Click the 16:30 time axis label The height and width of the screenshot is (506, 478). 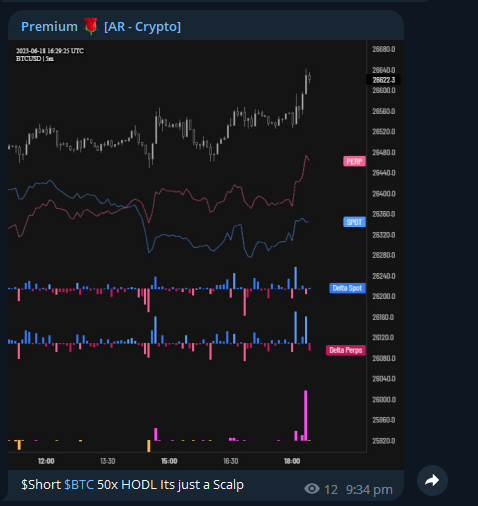pos(230,461)
